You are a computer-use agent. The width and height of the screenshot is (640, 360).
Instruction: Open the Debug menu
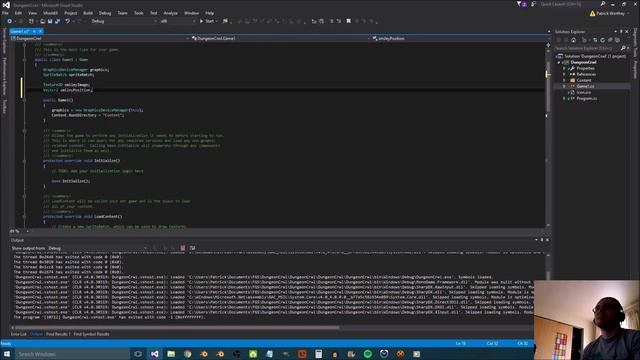coord(105,13)
